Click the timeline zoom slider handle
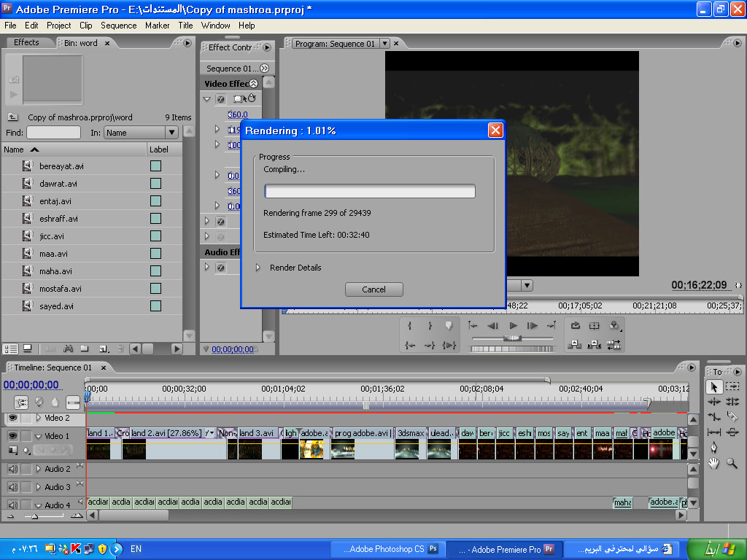 (x=34, y=516)
